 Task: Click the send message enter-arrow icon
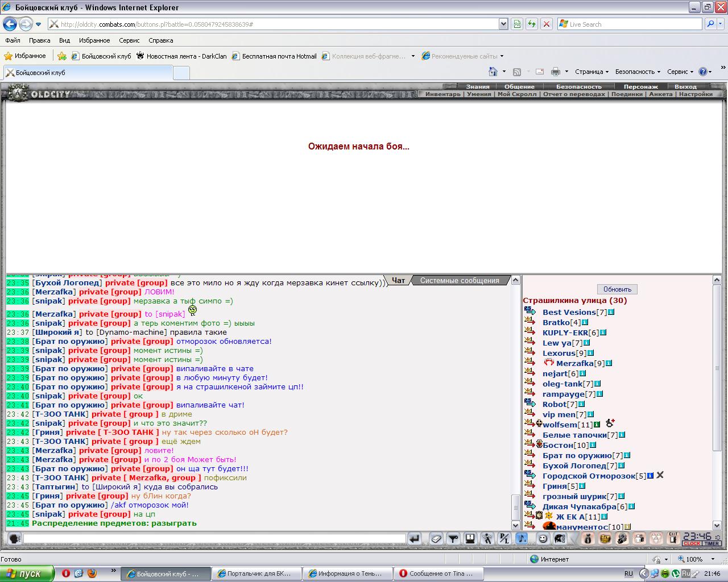coord(414,539)
